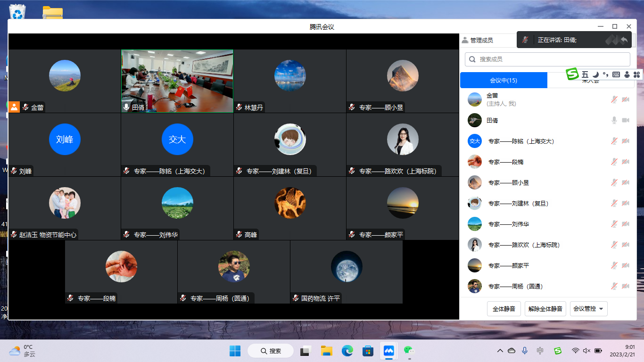Toggle camera for 专家——顾小昱 in member list
Image resolution: width=644 pixels, height=362 pixels.
(626, 183)
